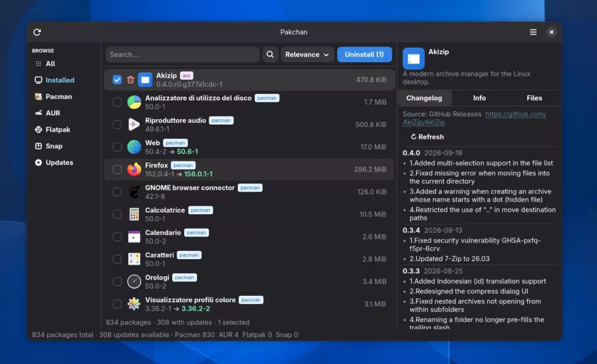Click the 3.36.2-2 update version text
The width and height of the screenshot is (597, 364).
[x=196, y=309]
